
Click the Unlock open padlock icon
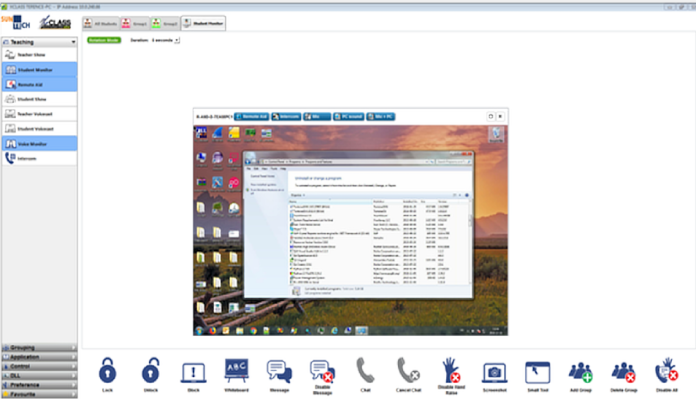pyautogui.click(x=150, y=371)
